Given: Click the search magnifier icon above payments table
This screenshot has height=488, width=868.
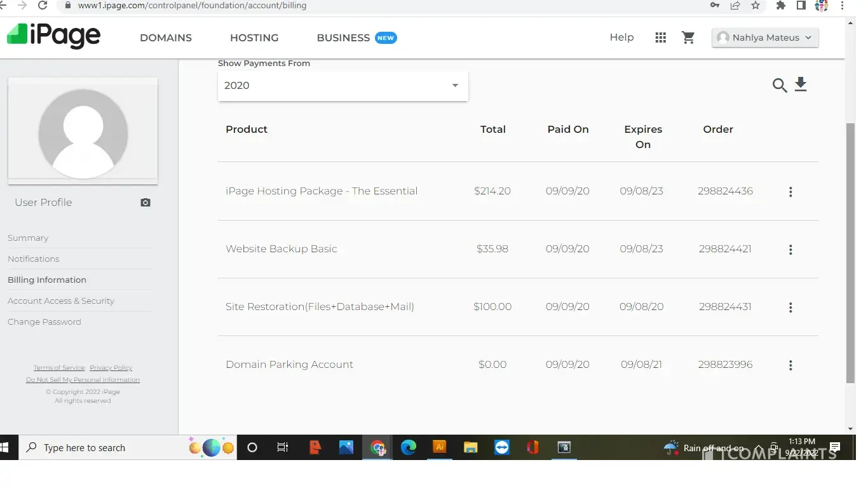Looking at the screenshot, I should point(780,85).
